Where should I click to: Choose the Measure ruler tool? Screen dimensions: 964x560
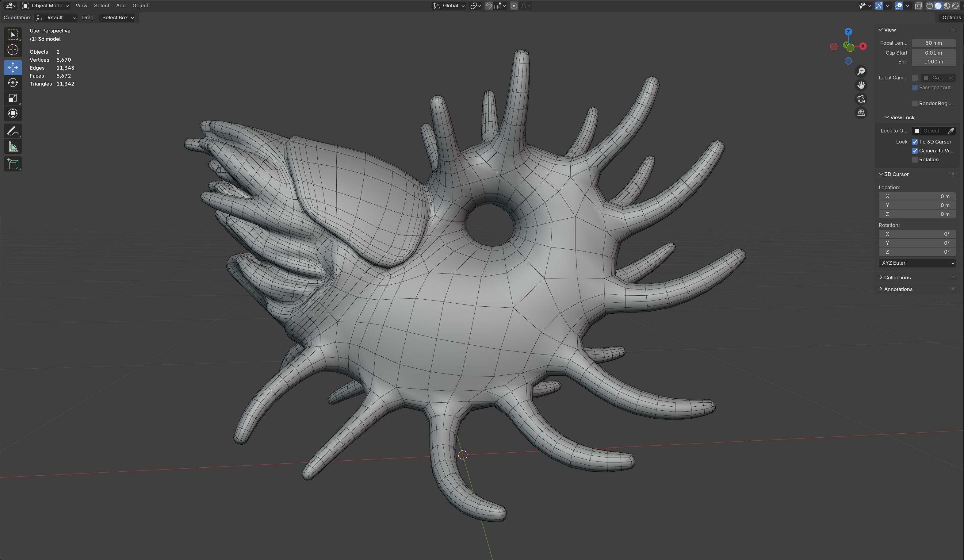13,147
